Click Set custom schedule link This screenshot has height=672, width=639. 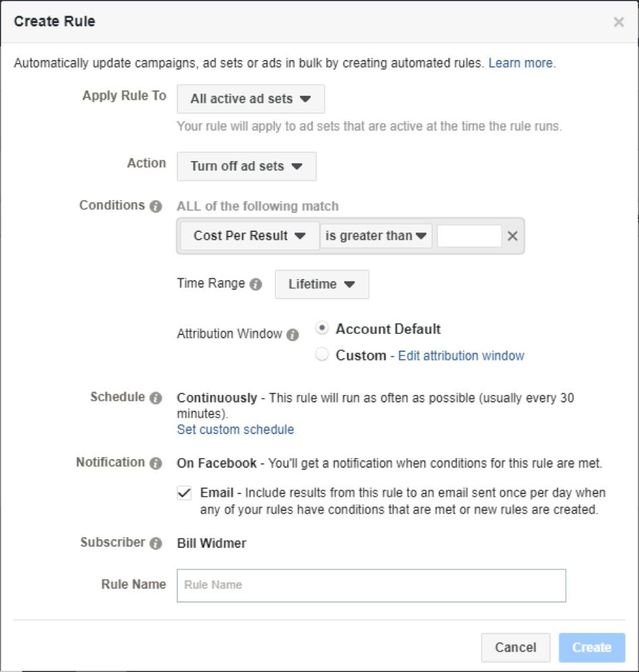click(235, 429)
